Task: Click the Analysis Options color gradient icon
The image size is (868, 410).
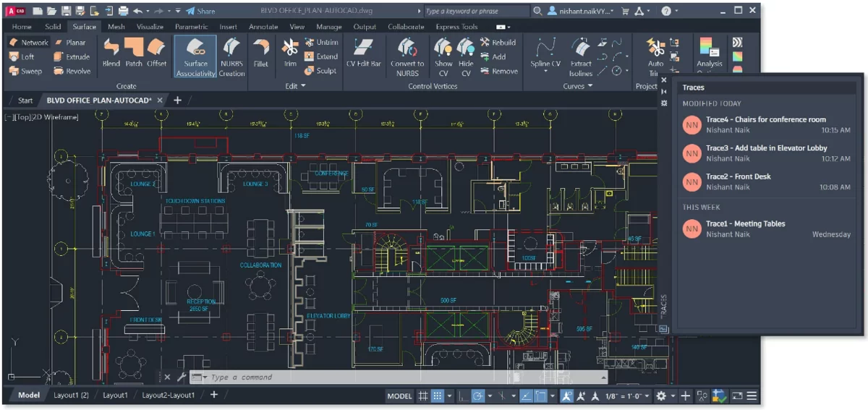Action: pos(709,48)
